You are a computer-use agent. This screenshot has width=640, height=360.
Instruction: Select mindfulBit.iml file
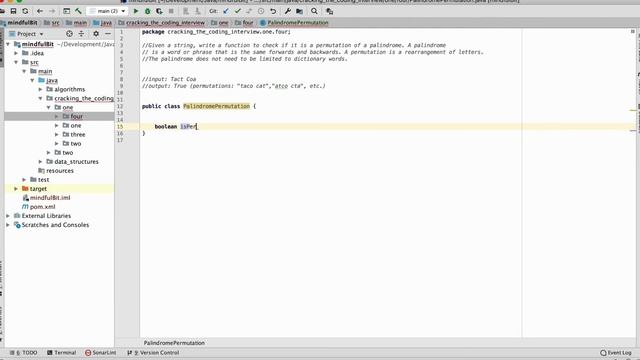[50, 198]
